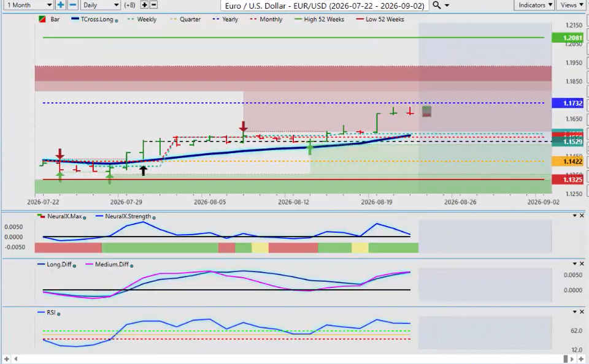Click the bottom-right plus scroll zoom icon
589x364 pixels.
click(x=581, y=359)
